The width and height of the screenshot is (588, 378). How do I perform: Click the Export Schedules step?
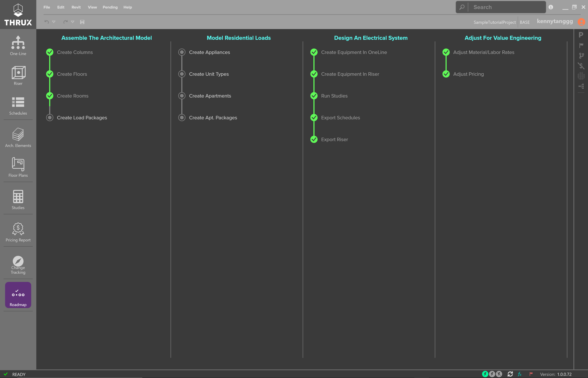pyautogui.click(x=340, y=118)
